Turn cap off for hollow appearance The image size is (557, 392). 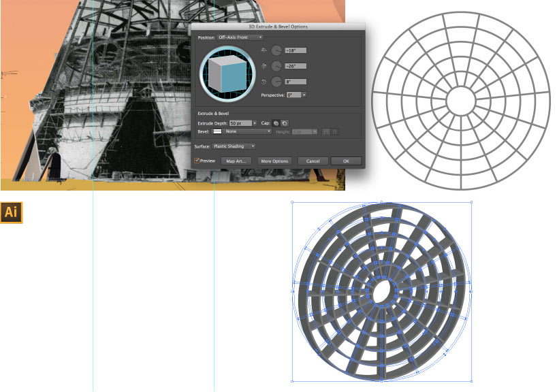284,123
